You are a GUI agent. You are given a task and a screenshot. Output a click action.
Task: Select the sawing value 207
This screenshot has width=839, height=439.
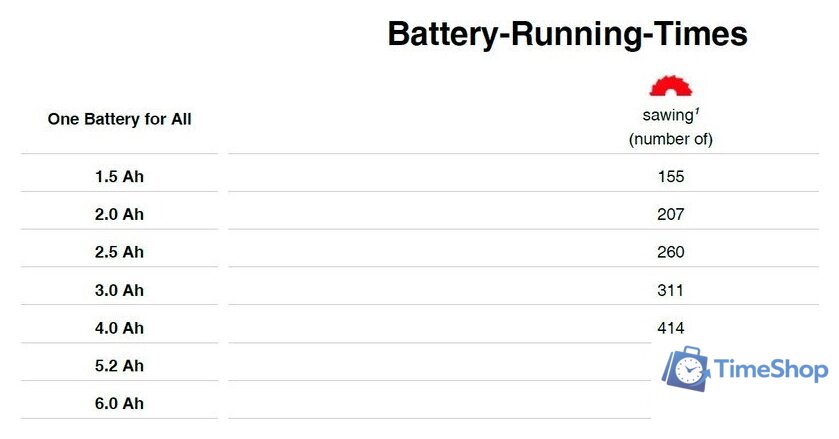point(671,214)
